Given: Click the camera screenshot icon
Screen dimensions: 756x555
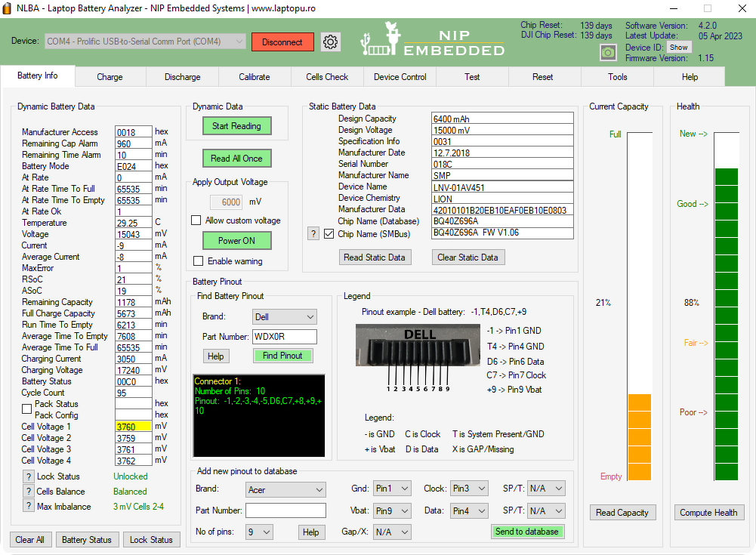Looking at the screenshot, I should [x=608, y=52].
